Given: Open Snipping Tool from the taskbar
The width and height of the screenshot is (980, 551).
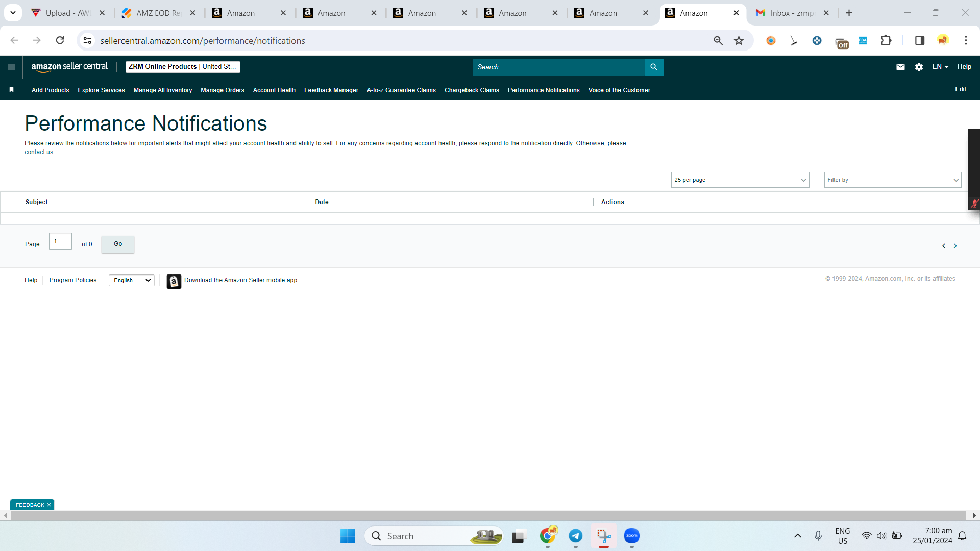Looking at the screenshot, I should 604,536.
